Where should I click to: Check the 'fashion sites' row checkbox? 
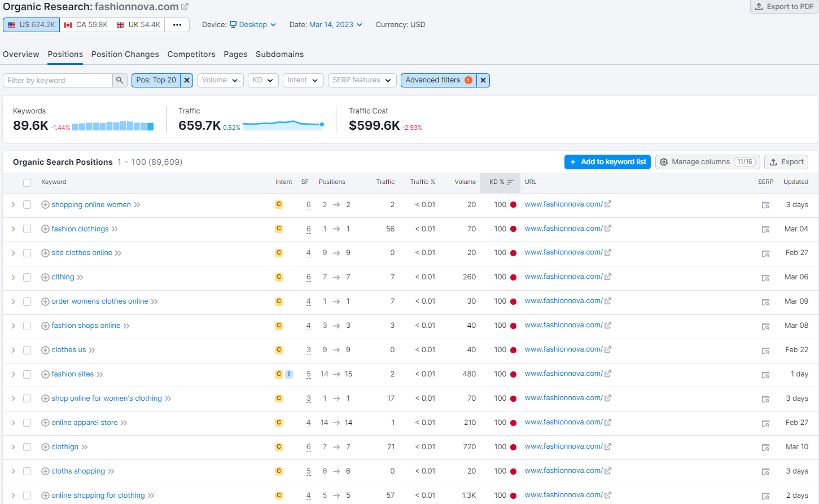27,374
